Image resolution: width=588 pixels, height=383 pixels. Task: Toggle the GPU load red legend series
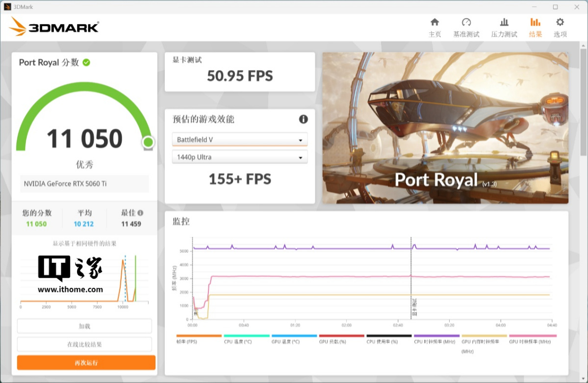click(341, 336)
